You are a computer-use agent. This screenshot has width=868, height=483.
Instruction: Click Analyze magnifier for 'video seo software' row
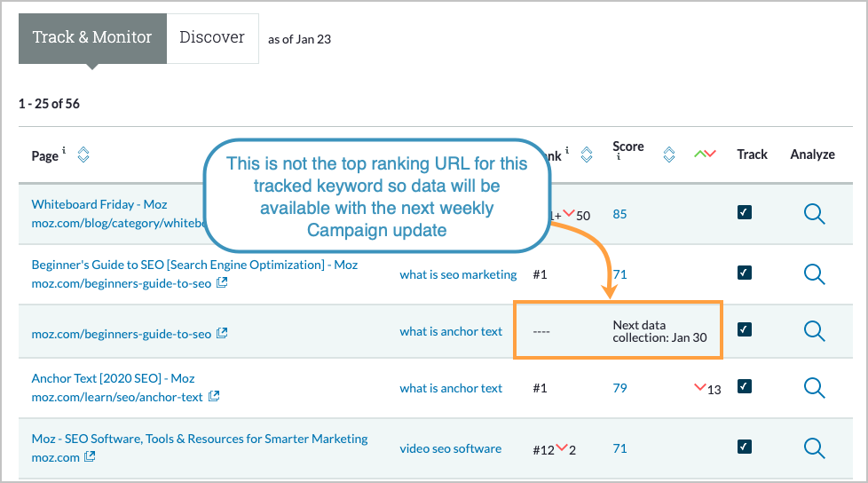pyautogui.click(x=814, y=447)
